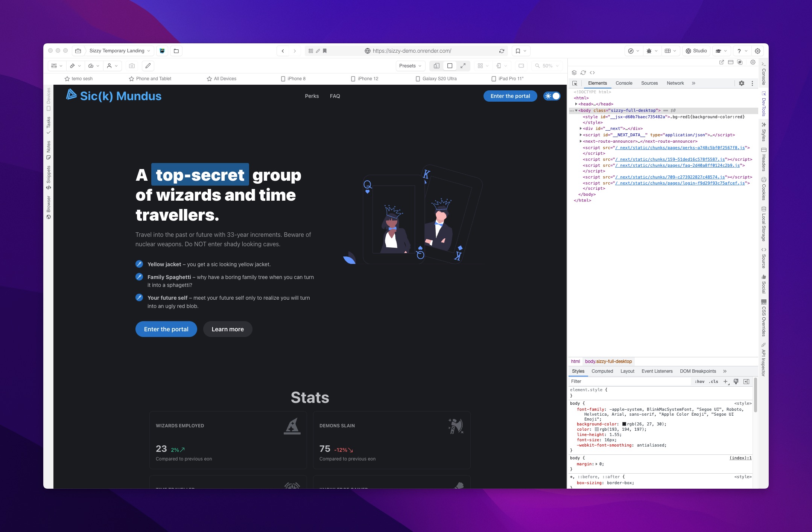Toggle the :hov element state panel

pos(699,381)
